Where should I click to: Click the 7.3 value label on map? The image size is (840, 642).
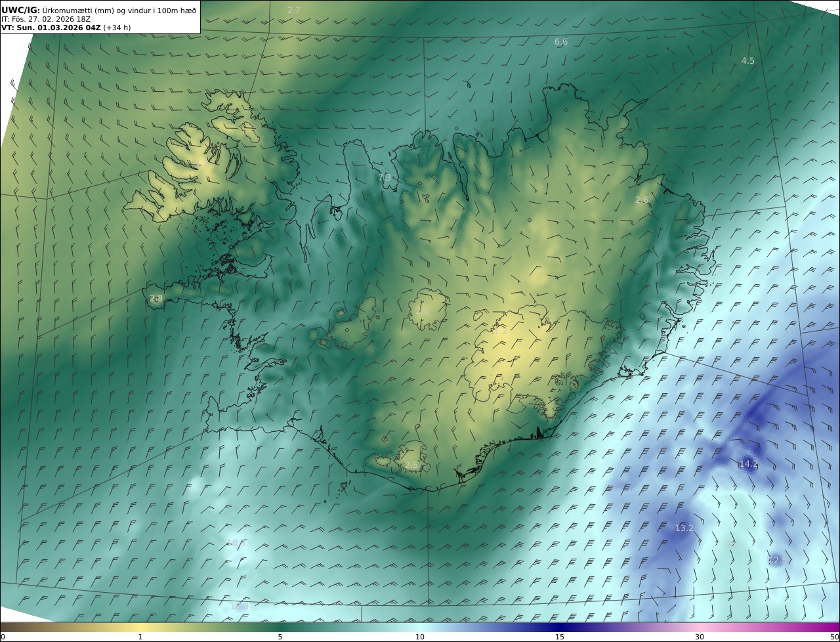385,178
